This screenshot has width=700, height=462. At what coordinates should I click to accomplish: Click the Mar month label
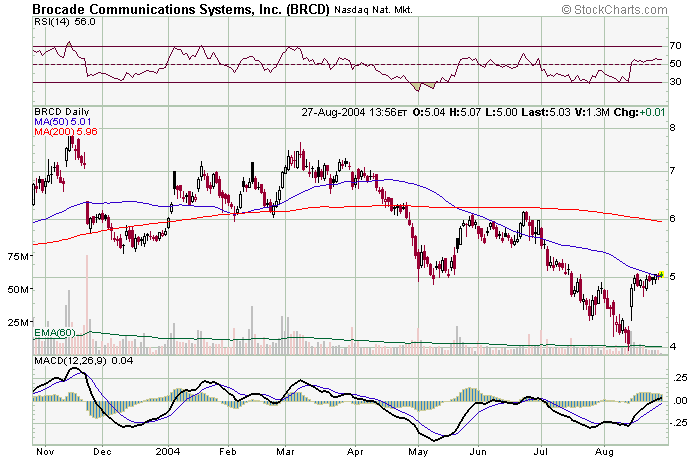[x=285, y=452]
